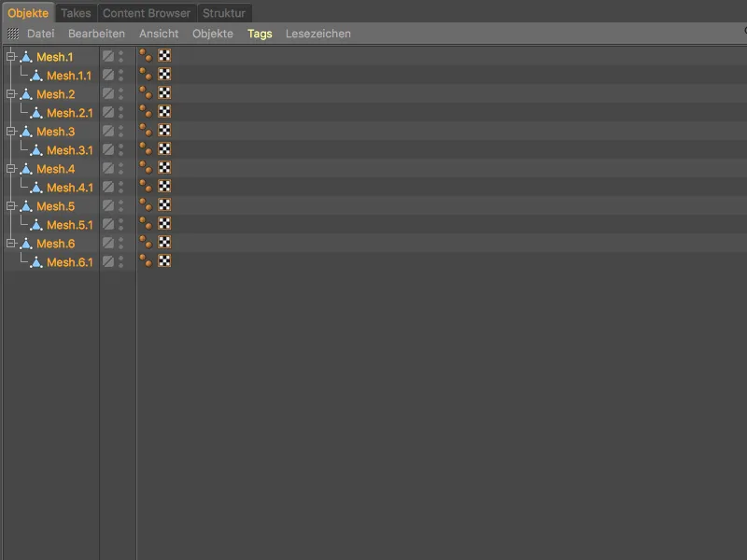
Task: Open the Content Browser tab
Action: tap(147, 13)
